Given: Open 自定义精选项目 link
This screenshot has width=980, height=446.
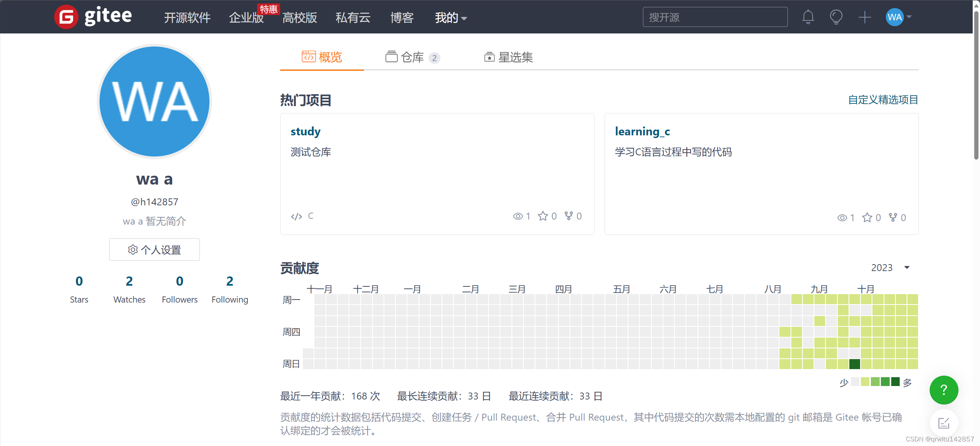Looking at the screenshot, I should [x=883, y=100].
